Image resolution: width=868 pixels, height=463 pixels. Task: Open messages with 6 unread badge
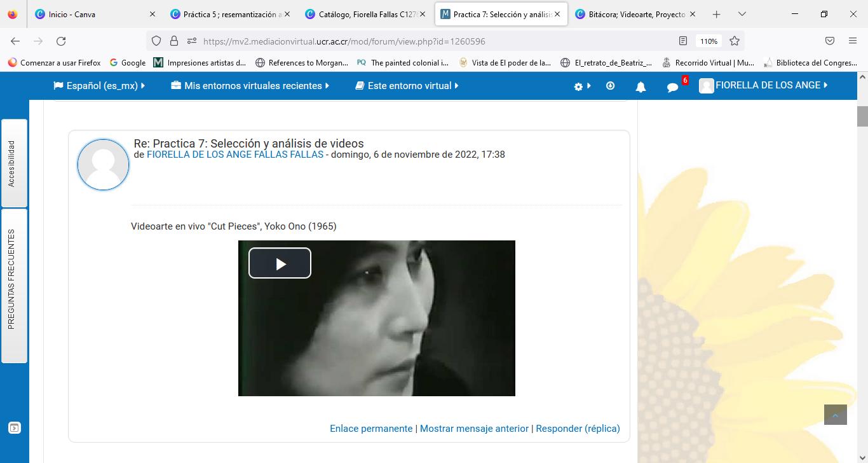[674, 86]
